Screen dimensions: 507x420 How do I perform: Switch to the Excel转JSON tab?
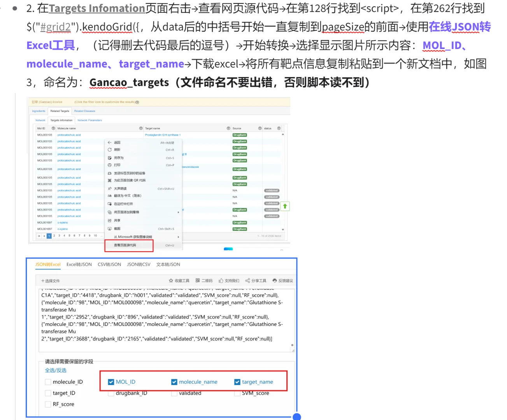coord(79,264)
